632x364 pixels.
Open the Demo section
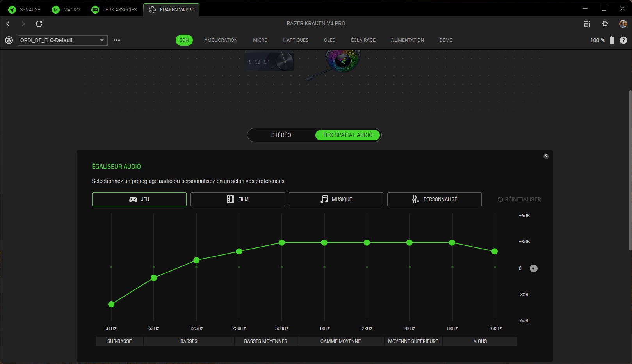pos(446,40)
